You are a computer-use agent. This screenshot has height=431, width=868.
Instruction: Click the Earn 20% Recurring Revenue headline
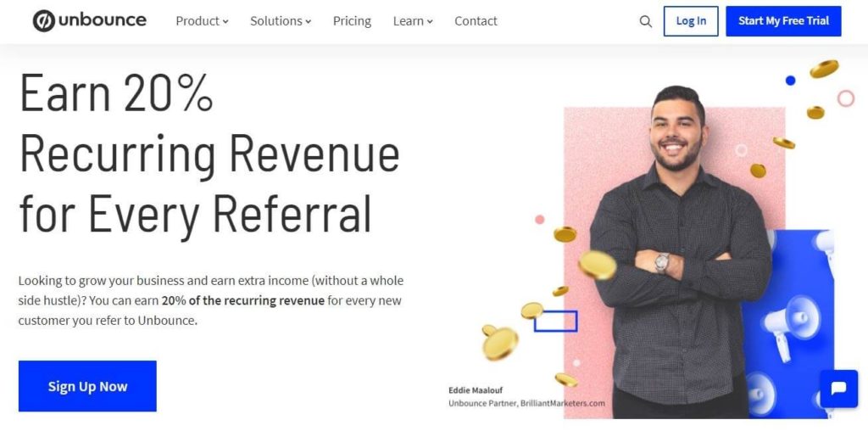(209, 153)
